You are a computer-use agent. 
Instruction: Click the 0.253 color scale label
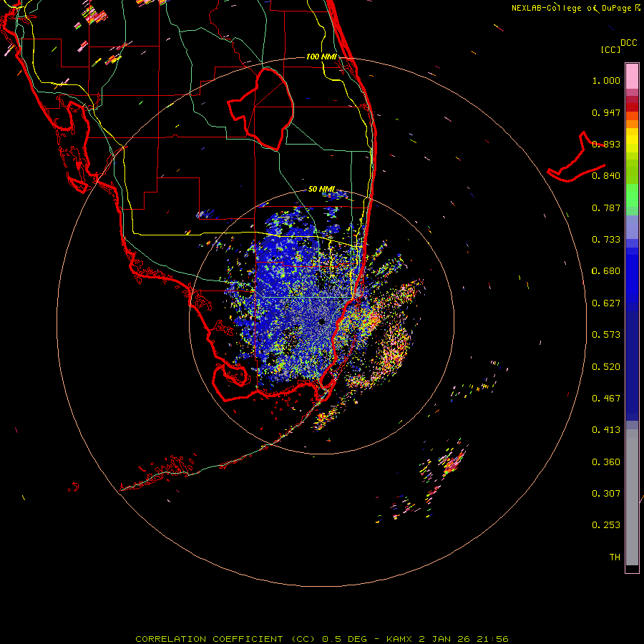click(606, 525)
